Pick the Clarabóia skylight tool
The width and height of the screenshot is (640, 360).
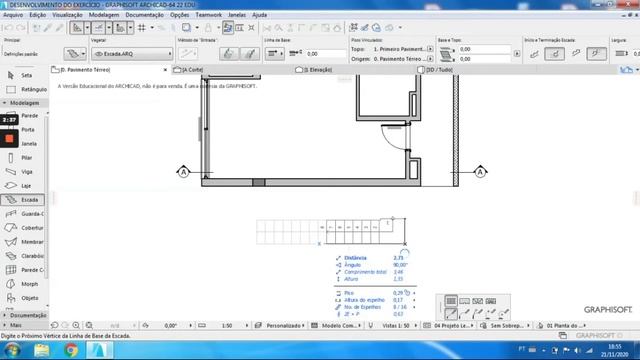(x=22, y=256)
